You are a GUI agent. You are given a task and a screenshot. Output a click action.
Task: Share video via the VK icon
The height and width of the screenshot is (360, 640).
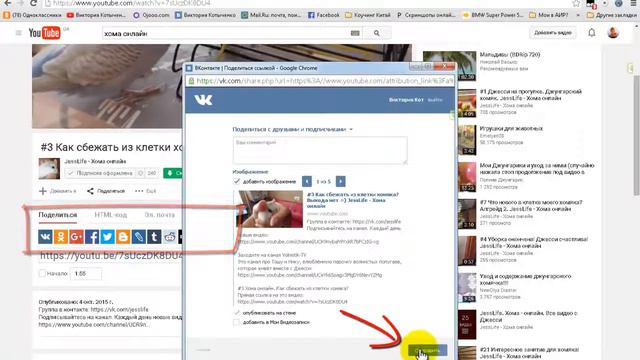(x=45, y=236)
